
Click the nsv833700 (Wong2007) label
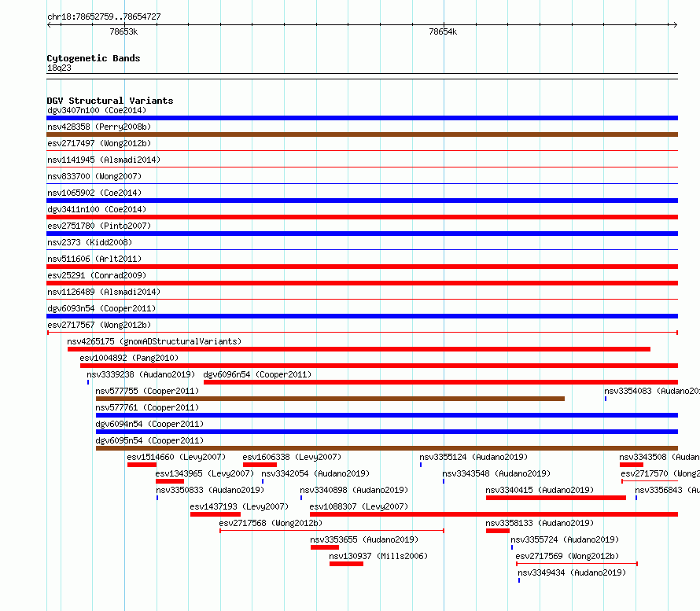point(94,176)
